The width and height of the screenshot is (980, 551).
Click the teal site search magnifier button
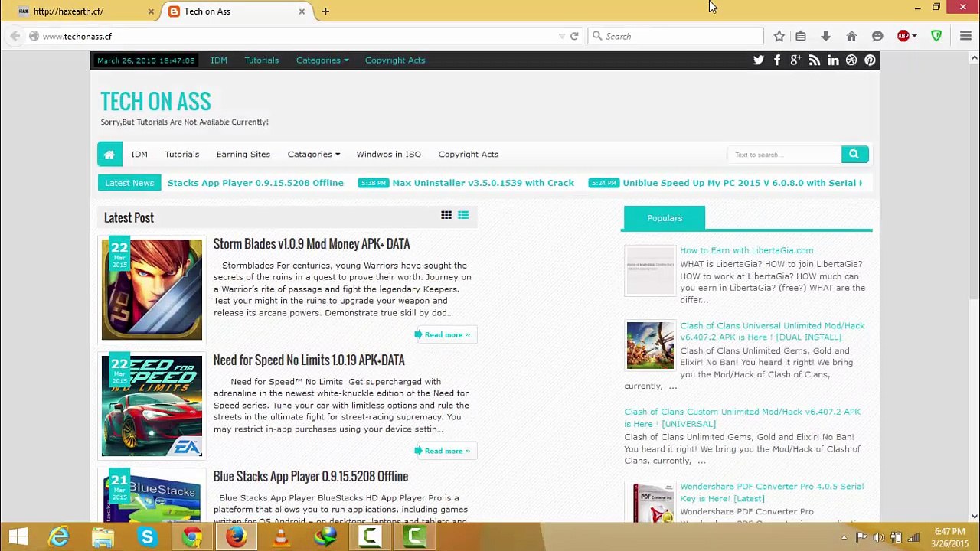(x=854, y=155)
